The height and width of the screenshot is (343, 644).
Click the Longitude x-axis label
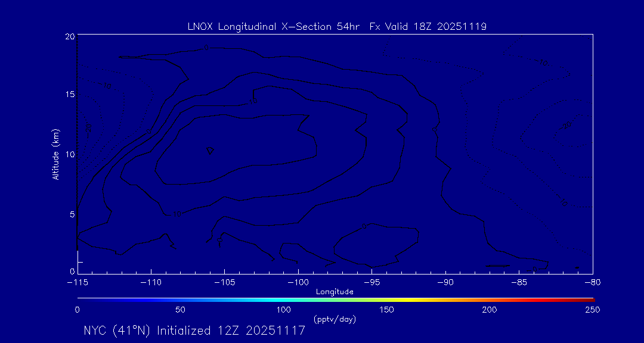click(x=335, y=291)
